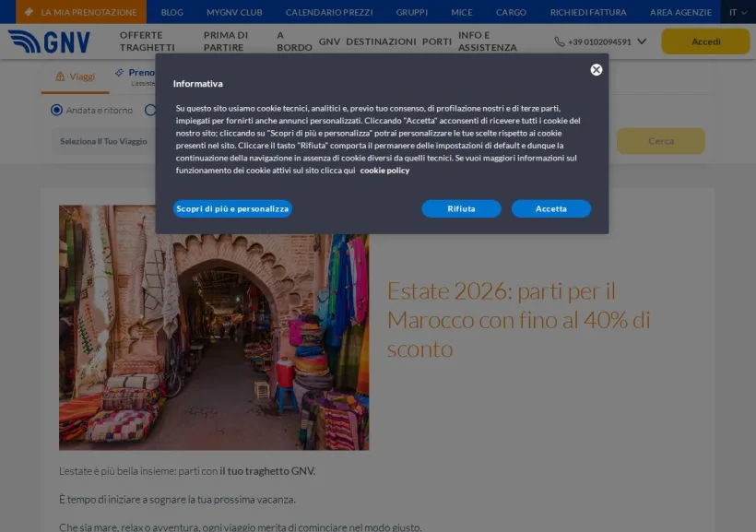Image resolution: width=756 pixels, height=532 pixels.
Task: Click the luggage icon on Viaggi tab
Action: [x=60, y=77]
